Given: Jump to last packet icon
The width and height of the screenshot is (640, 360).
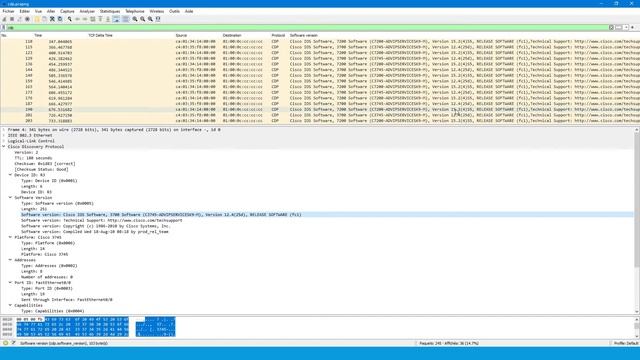Looking at the screenshot, I should pos(108,19).
